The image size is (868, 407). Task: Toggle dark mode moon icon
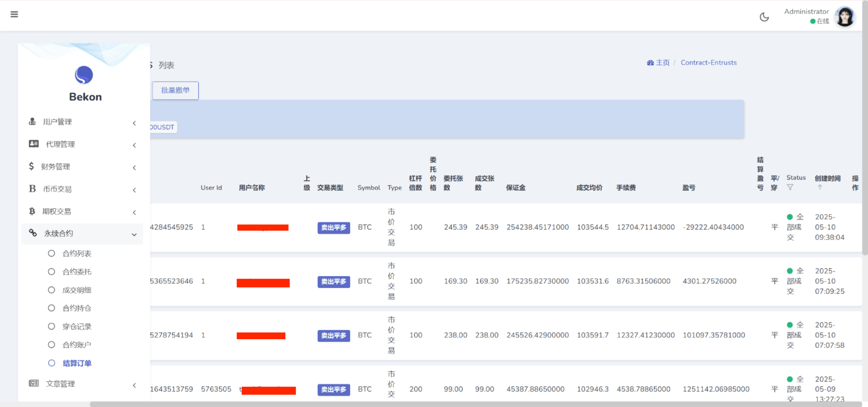tap(764, 17)
